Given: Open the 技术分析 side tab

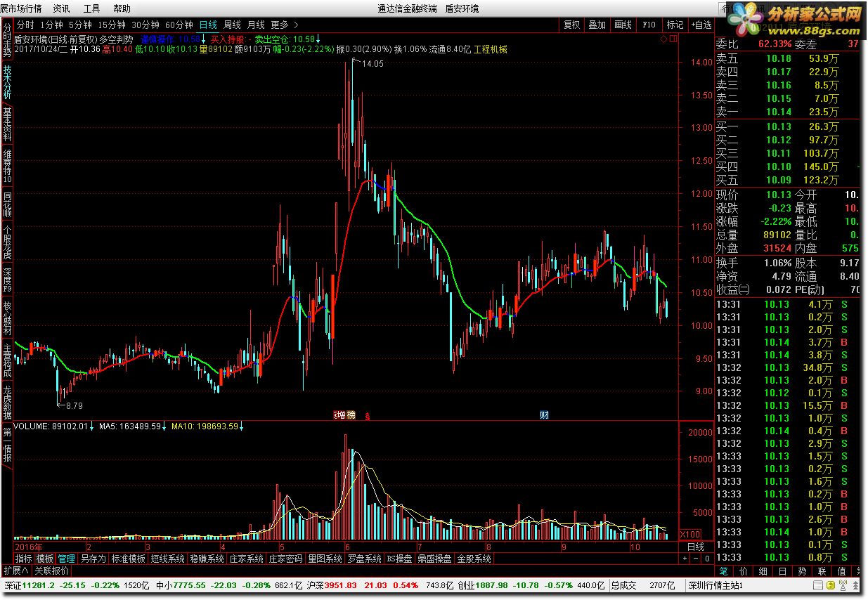Looking at the screenshot, I should (7, 84).
